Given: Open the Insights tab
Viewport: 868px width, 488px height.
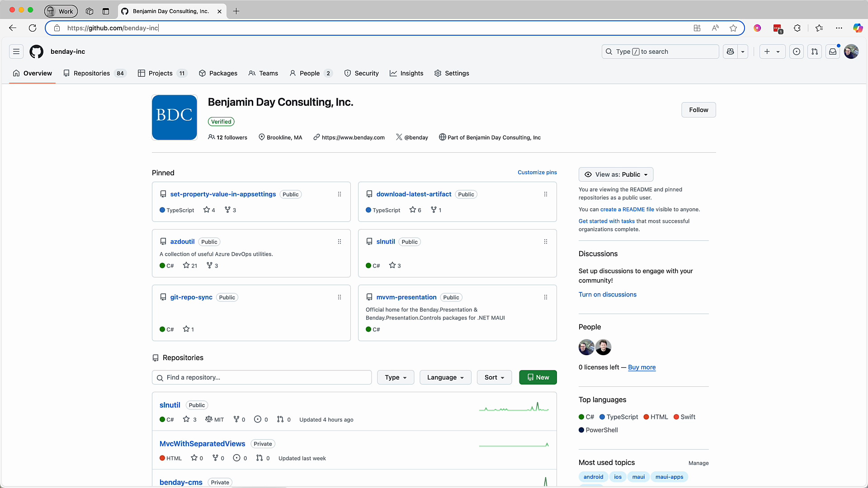Looking at the screenshot, I should 406,73.
